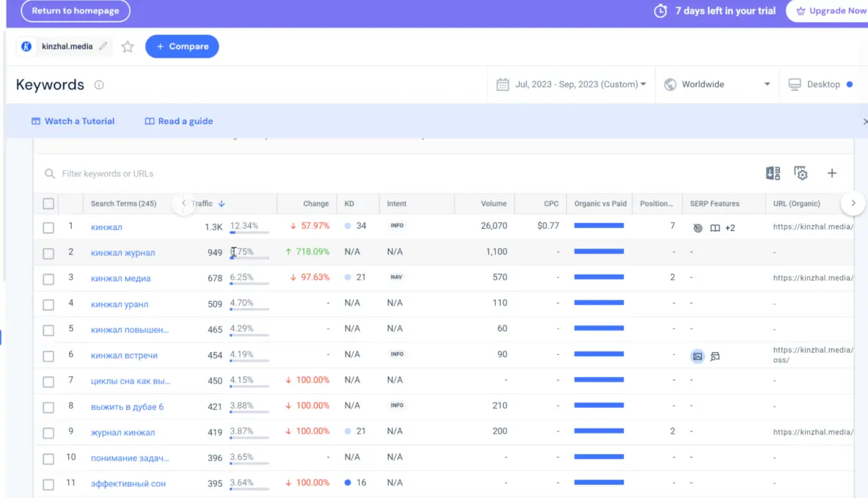Star the kinzhal.media site as favorite
This screenshot has height=498, width=868.
coord(128,47)
